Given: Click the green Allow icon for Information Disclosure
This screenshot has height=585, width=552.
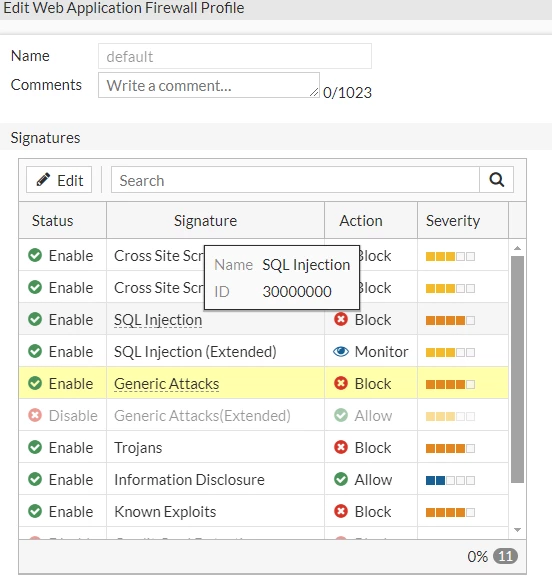Looking at the screenshot, I should pyautogui.click(x=341, y=479).
